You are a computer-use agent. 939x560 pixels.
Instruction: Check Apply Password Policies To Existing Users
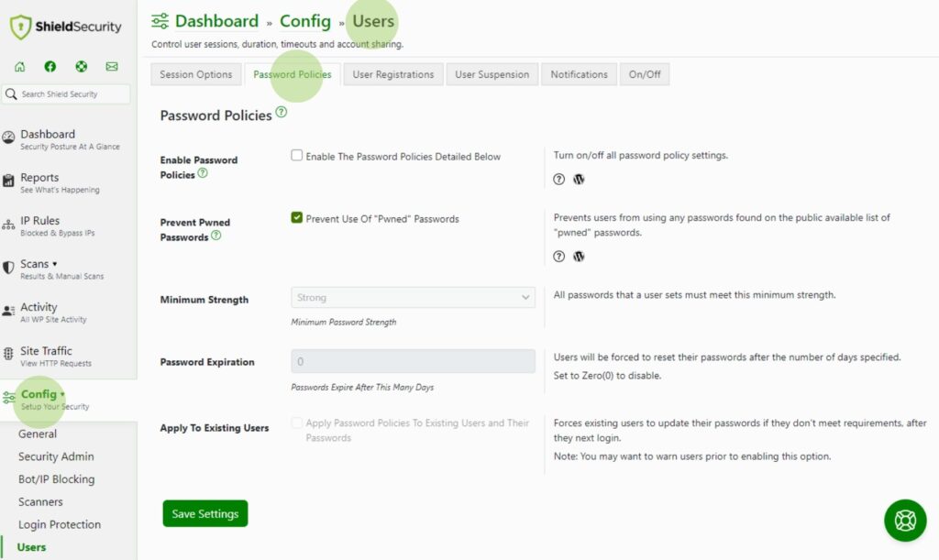tap(297, 423)
